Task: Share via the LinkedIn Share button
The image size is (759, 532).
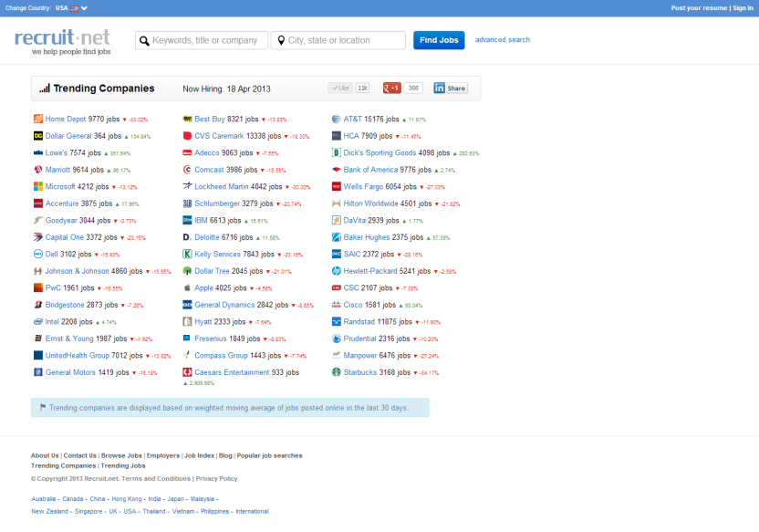Action: tap(450, 89)
